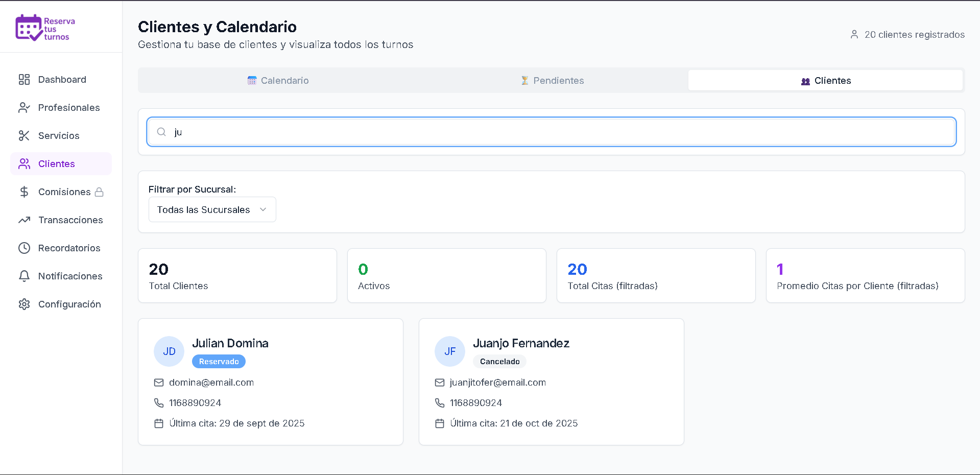Select the Transacciones trend icon
The image size is (980, 475).
24,220
